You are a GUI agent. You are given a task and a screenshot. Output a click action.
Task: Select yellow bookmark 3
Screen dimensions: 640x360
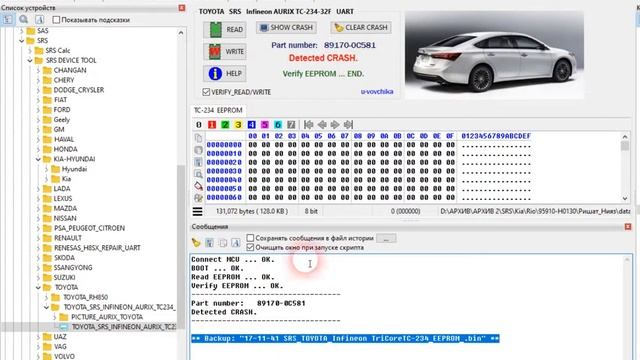click(x=238, y=124)
